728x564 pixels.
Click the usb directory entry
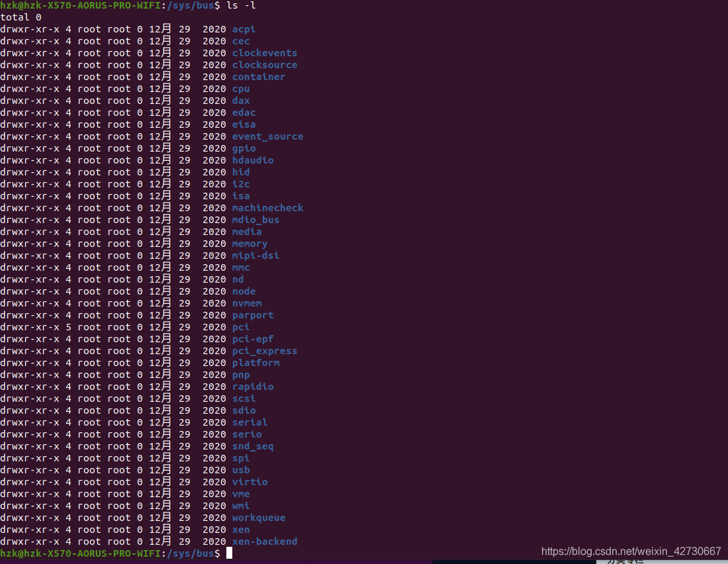(x=240, y=469)
